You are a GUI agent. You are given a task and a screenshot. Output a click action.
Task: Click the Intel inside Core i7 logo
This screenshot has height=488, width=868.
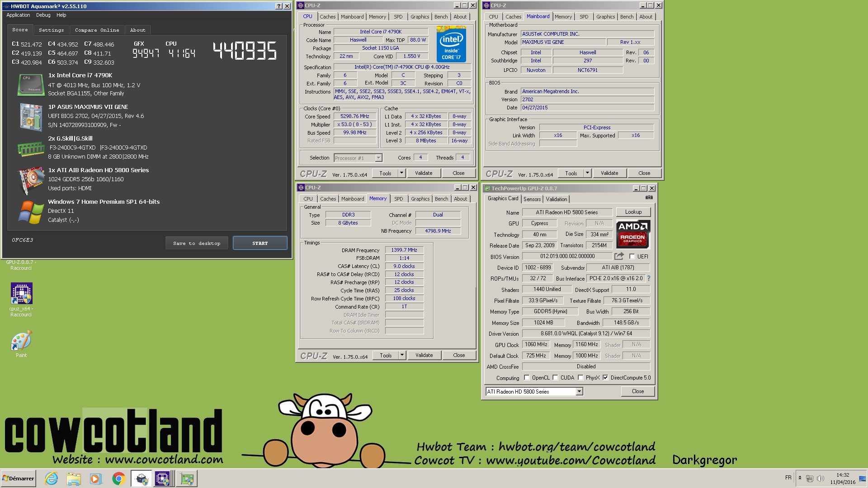tap(451, 44)
